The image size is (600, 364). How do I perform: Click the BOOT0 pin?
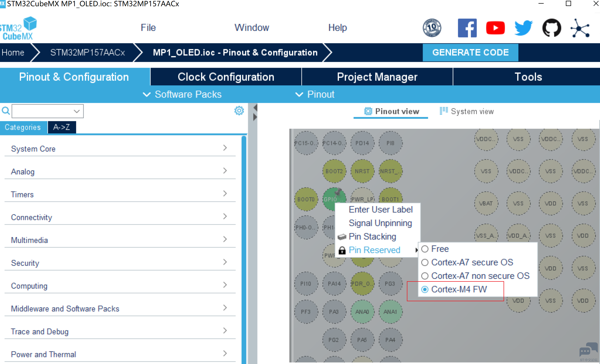pyautogui.click(x=306, y=199)
